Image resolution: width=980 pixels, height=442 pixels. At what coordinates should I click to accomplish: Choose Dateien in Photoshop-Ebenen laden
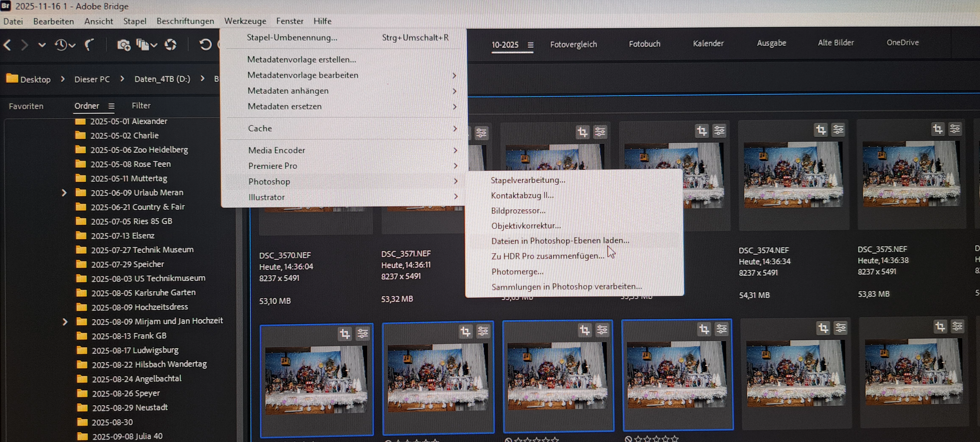click(x=560, y=241)
